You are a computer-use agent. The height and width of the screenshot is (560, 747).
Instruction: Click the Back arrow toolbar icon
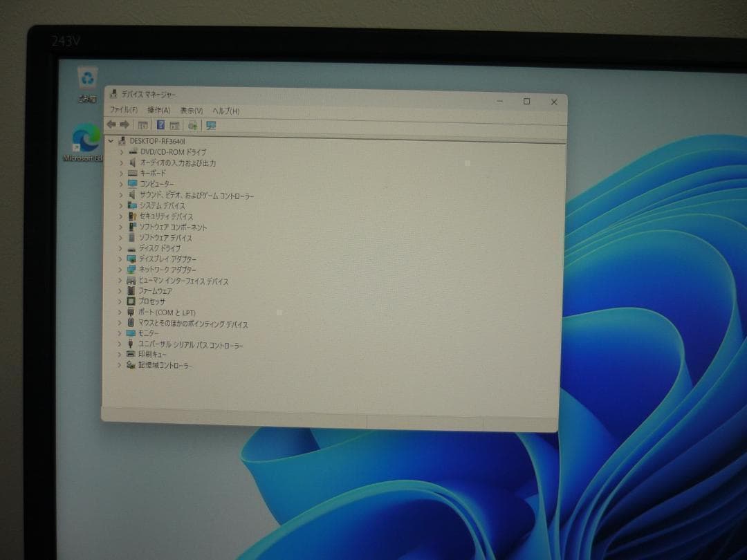click(111, 124)
